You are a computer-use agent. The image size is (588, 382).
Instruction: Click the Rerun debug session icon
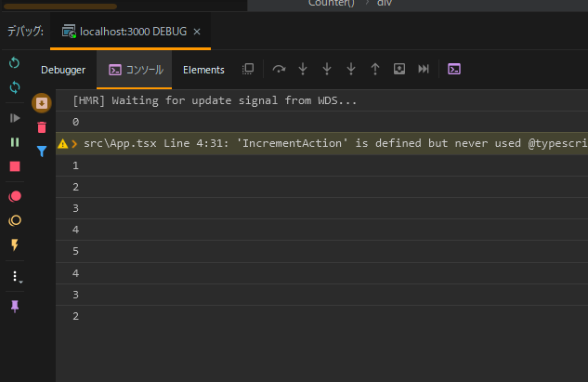tap(14, 62)
